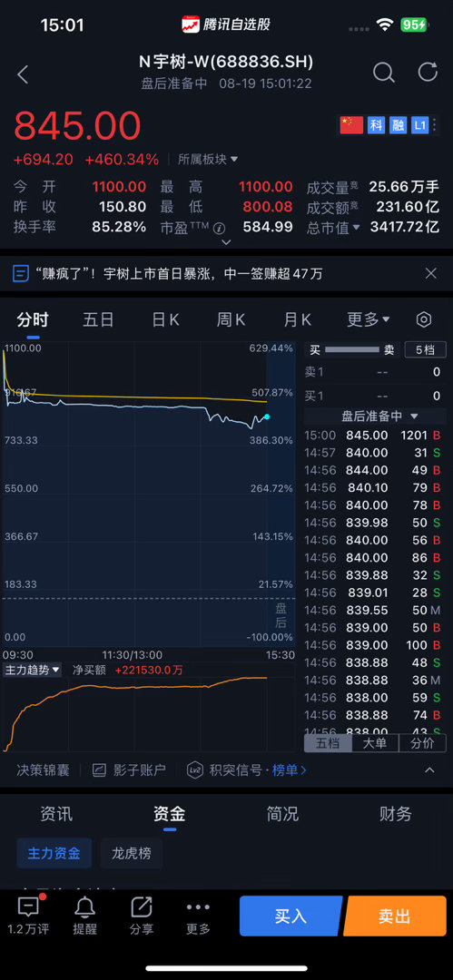This screenshot has height=980, width=453.
Task: Switch order panel to 分价 view
Action: (x=422, y=743)
